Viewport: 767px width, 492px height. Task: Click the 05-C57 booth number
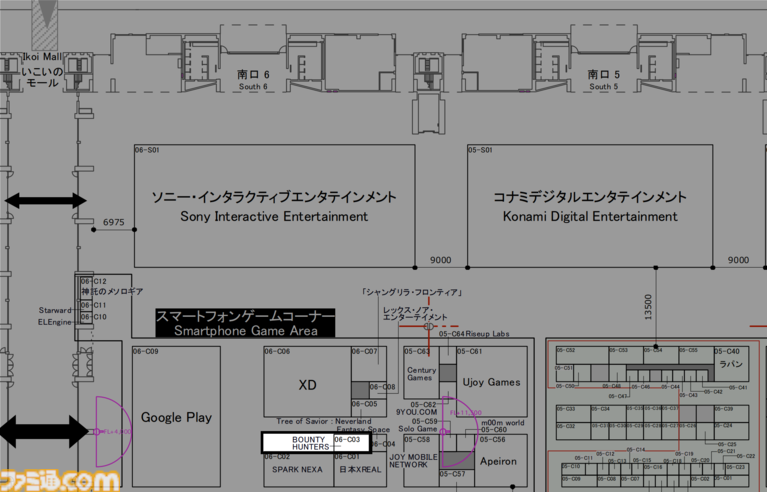pyautogui.click(x=452, y=474)
